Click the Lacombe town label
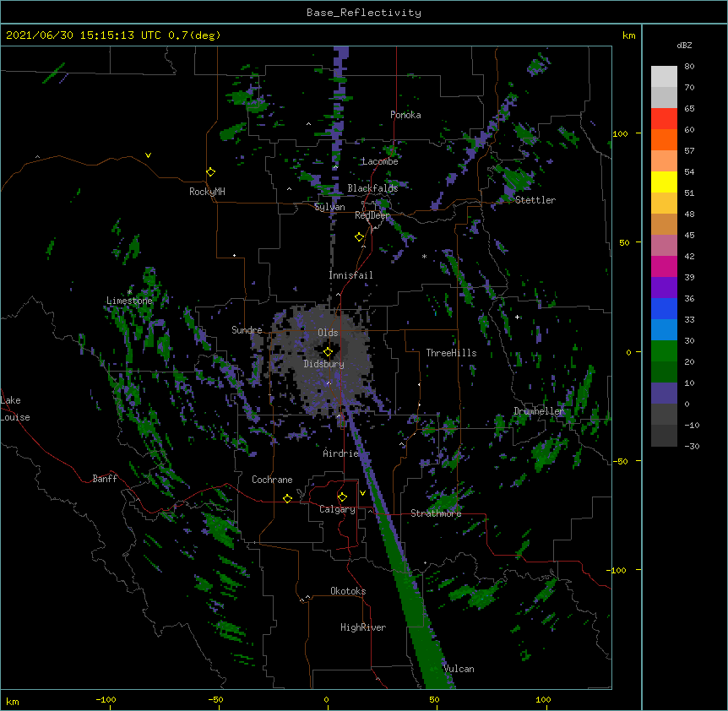 (380, 161)
